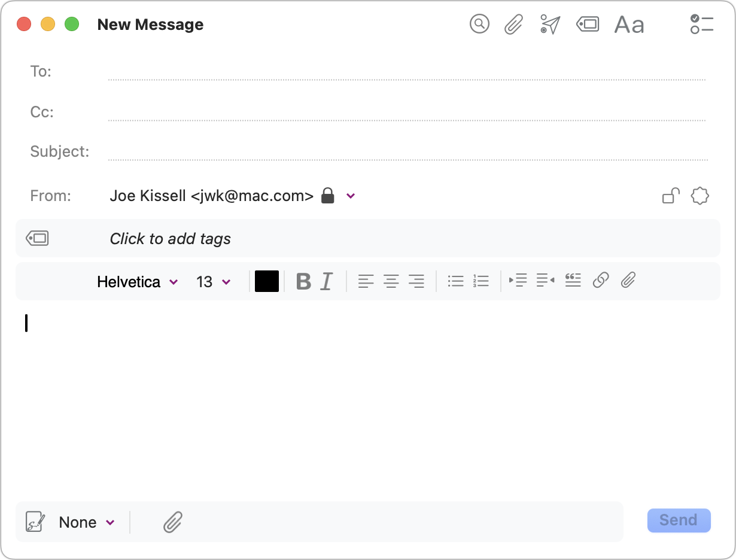The image size is (736, 560).
Task: Open the Aa font formatting options
Action: pos(629,25)
